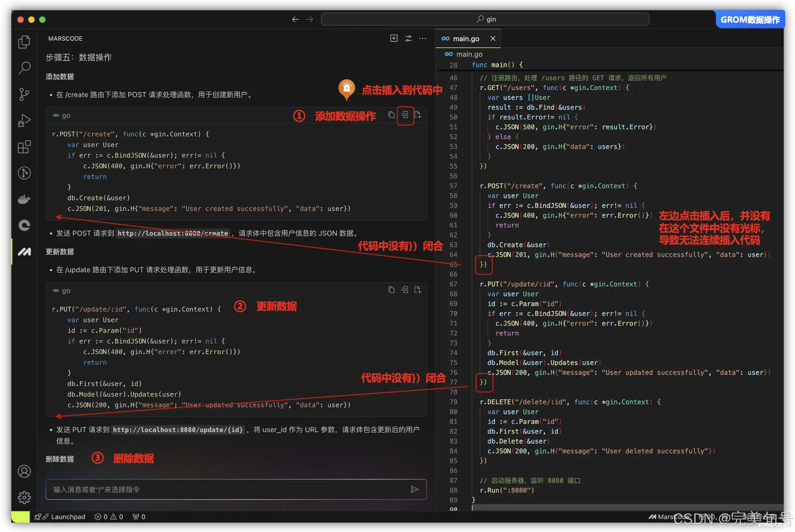
Task: Open ports forwarding indicator in status bar
Action: [139, 516]
